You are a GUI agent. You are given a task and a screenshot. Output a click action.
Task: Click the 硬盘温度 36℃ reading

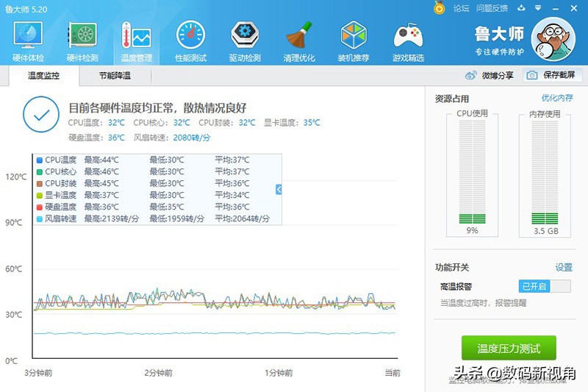pos(96,138)
